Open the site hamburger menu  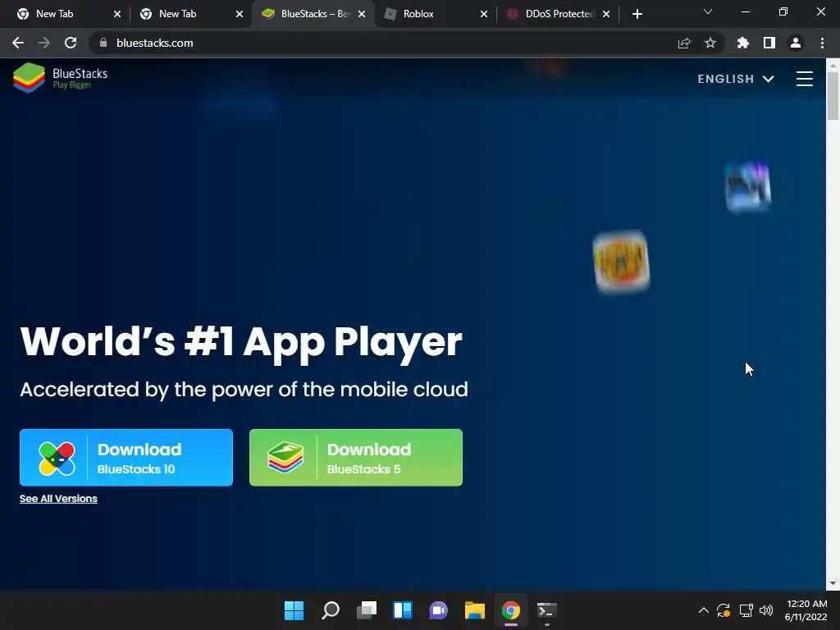pyautogui.click(x=804, y=79)
